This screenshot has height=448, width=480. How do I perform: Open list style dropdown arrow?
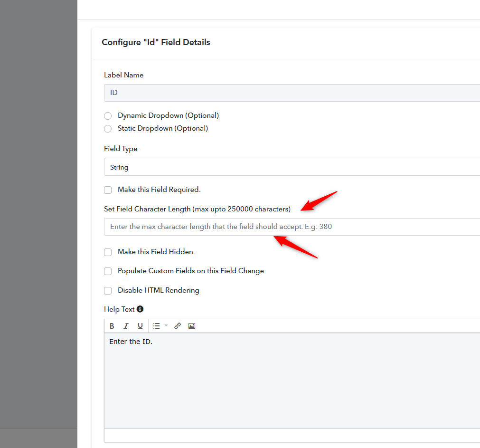pos(166,325)
